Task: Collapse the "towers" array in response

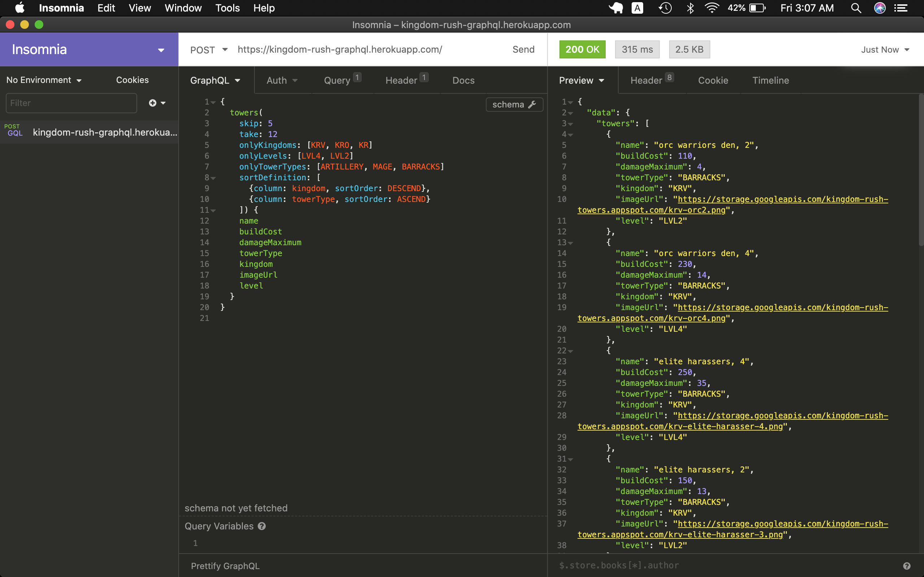Action: (x=571, y=124)
